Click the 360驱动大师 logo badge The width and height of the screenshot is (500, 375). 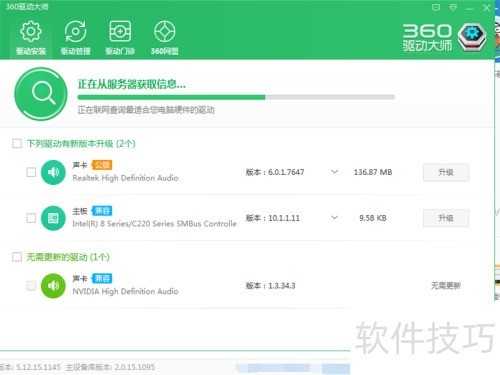[x=472, y=37]
